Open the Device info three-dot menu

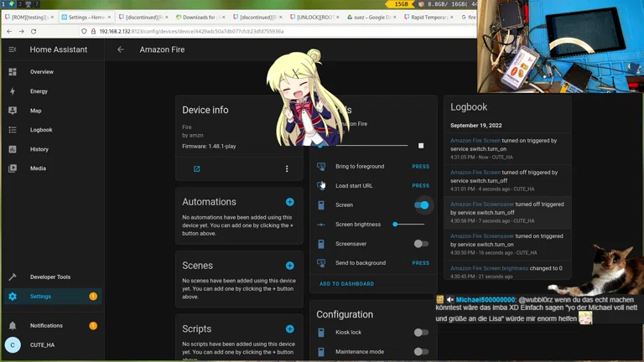tap(287, 168)
